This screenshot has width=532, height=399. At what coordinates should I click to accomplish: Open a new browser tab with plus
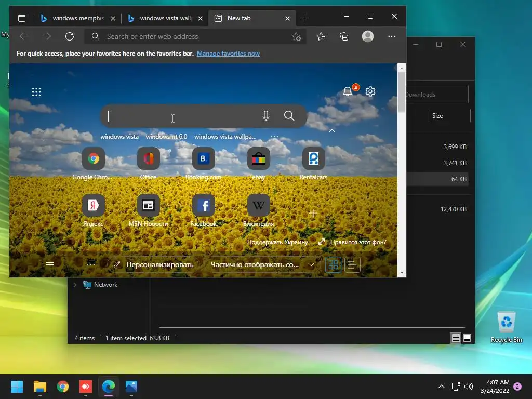[x=305, y=18]
